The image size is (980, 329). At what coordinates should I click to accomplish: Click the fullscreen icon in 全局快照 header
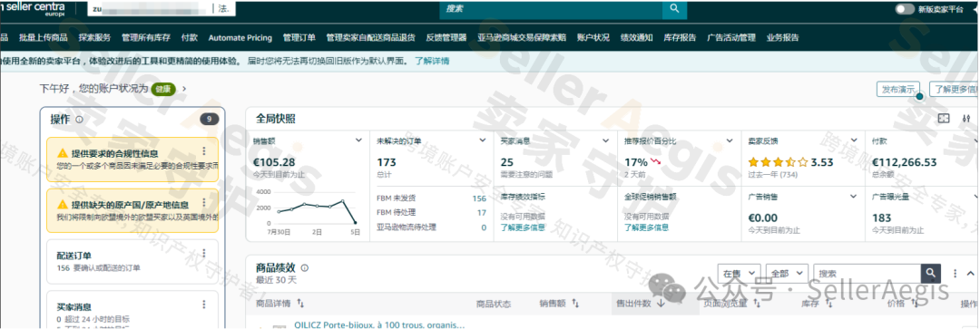tap(944, 118)
